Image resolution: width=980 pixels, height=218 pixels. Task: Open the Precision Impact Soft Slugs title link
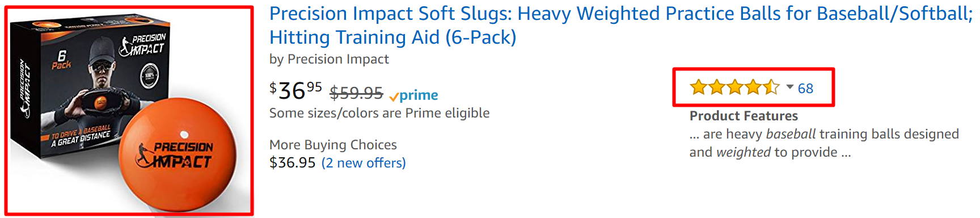click(x=620, y=25)
